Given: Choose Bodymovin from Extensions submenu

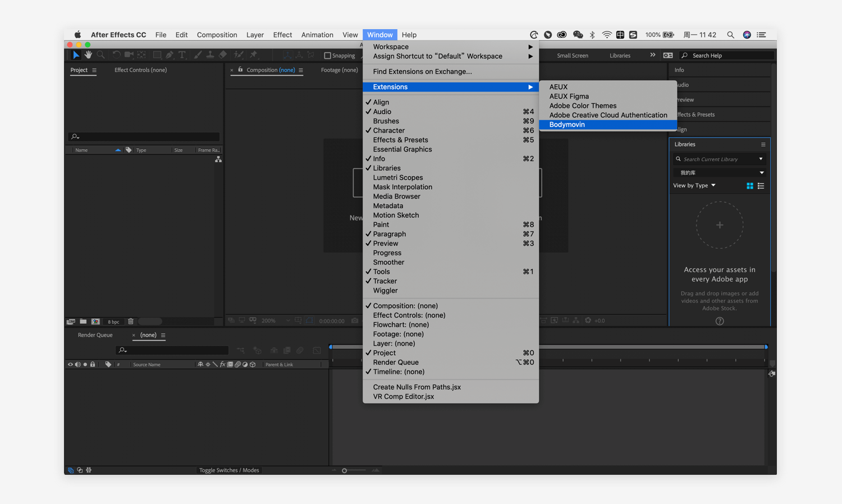Looking at the screenshot, I should point(607,125).
